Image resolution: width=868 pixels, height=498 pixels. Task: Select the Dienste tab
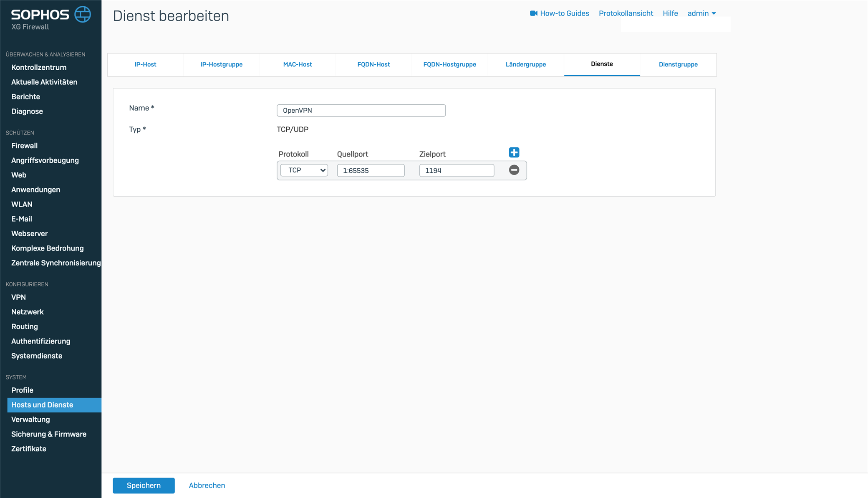(x=602, y=64)
